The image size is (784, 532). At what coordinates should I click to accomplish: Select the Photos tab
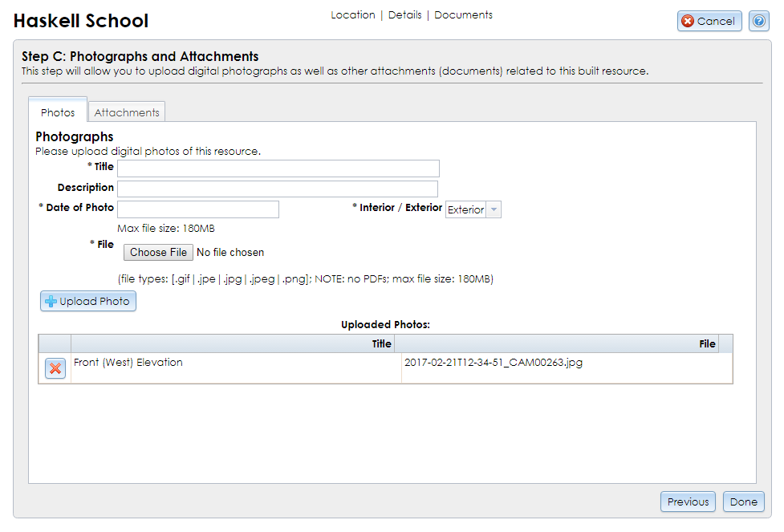point(57,112)
